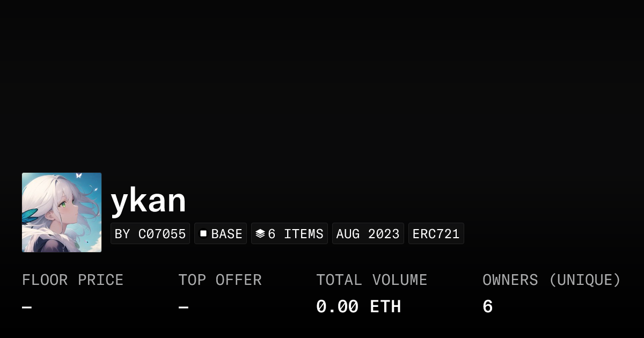Click the 0.00 ETH volume value
The height and width of the screenshot is (338, 644).
coord(358,307)
